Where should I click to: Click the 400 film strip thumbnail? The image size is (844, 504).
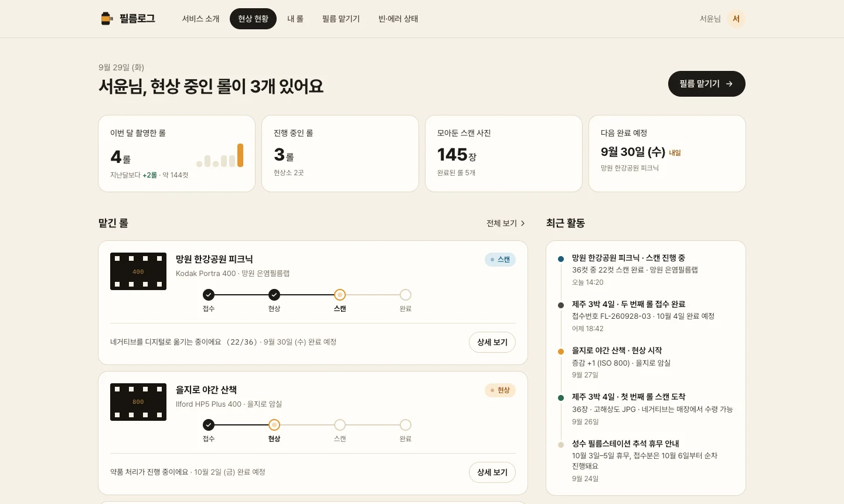(x=138, y=271)
